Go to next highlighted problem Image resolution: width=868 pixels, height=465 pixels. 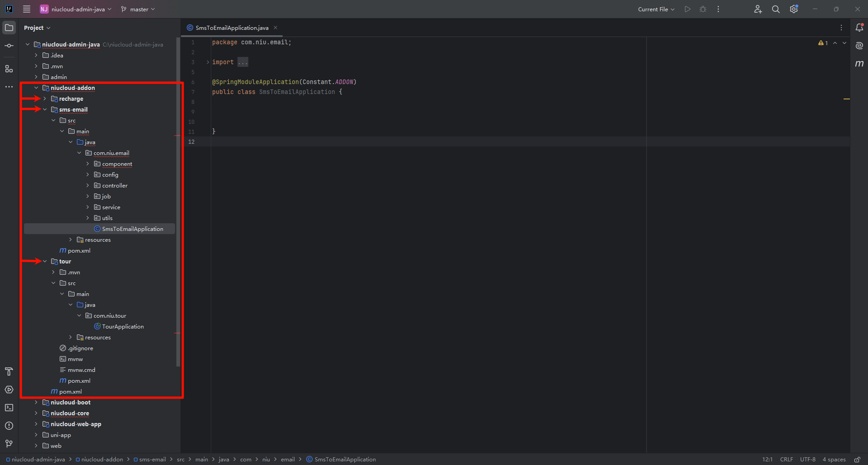click(844, 43)
